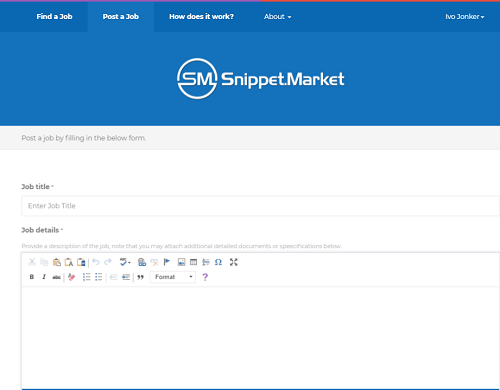
Task: Click the Paste clipboard icon
Action: [57, 262]
